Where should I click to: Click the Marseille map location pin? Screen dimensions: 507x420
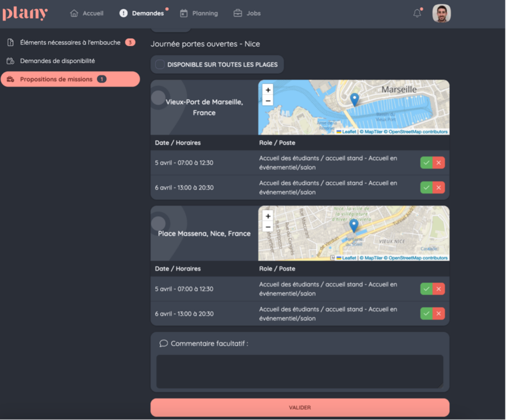(x=354, y=99)
